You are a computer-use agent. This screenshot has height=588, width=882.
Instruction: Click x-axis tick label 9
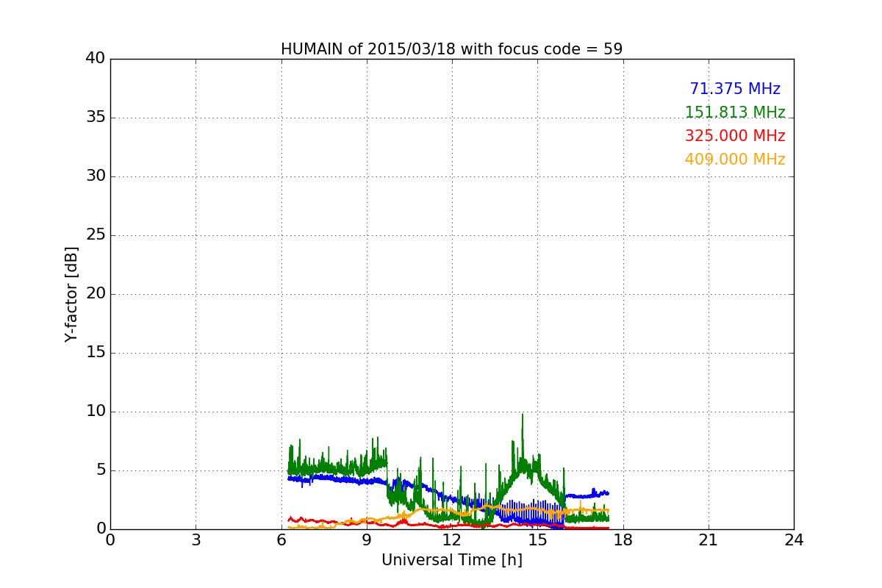(x=367, y=539)
